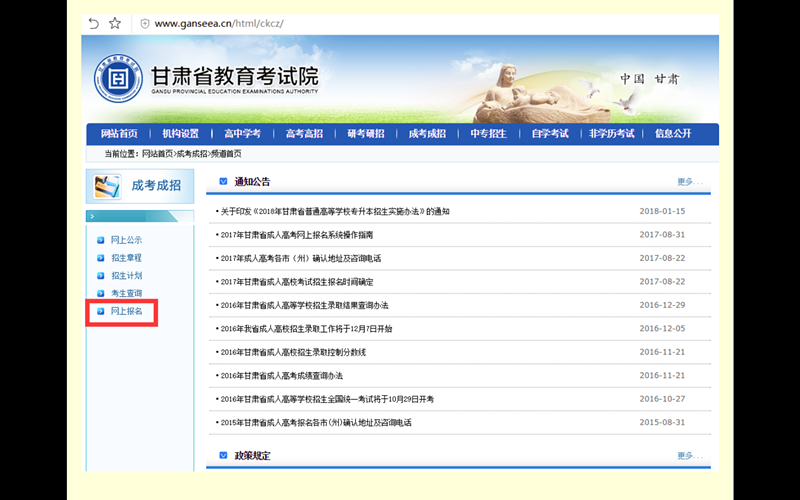The height and width of the screenshot is (500, 800).
Task: Click the 成考成招 sidebar header icon
Action: pos(107,186)
